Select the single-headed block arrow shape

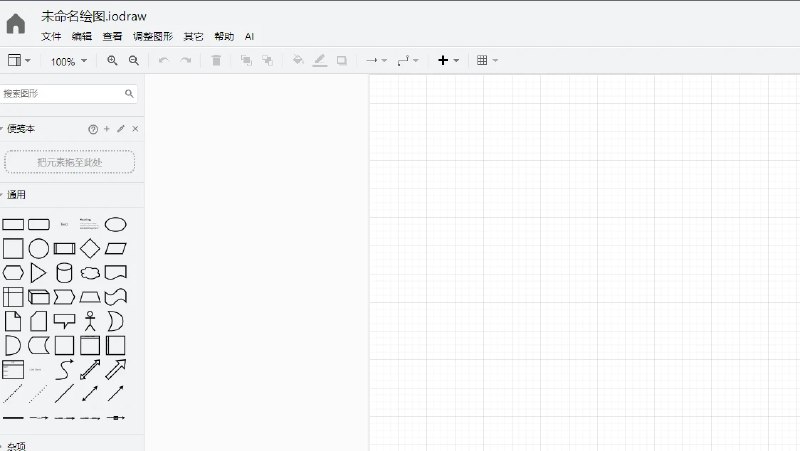click(115, 370)
